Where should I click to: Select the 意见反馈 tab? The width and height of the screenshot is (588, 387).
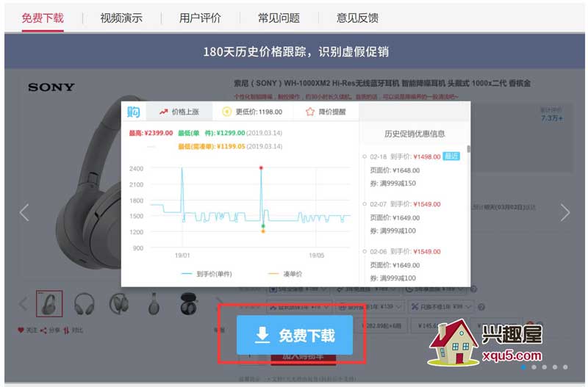357,18
